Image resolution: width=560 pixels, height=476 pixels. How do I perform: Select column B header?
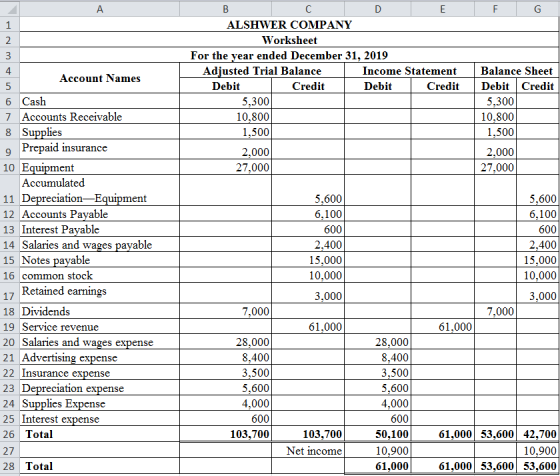tap(225, 9)
